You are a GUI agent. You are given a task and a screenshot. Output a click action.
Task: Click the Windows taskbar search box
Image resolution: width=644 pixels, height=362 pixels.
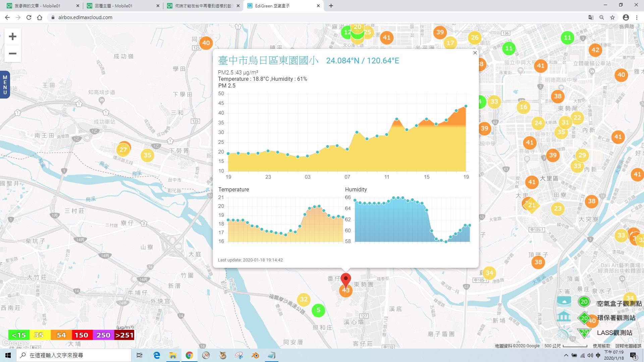(74, 355)
